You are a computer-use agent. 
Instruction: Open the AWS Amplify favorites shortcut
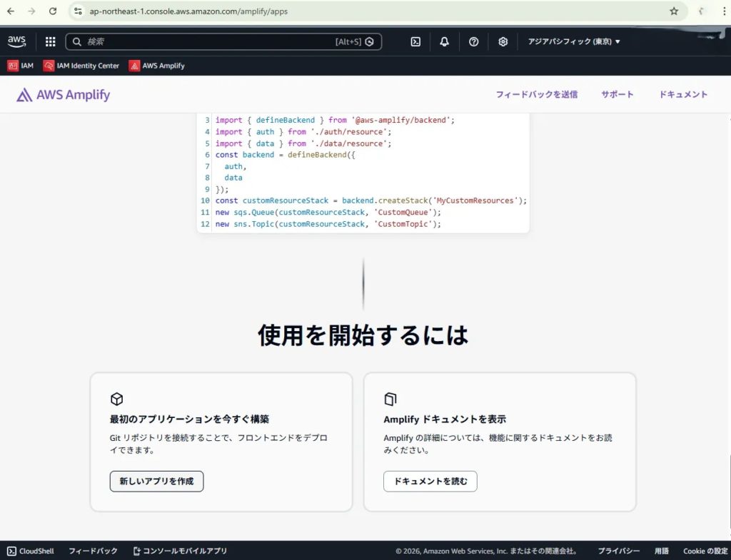(x=156, y=66)
